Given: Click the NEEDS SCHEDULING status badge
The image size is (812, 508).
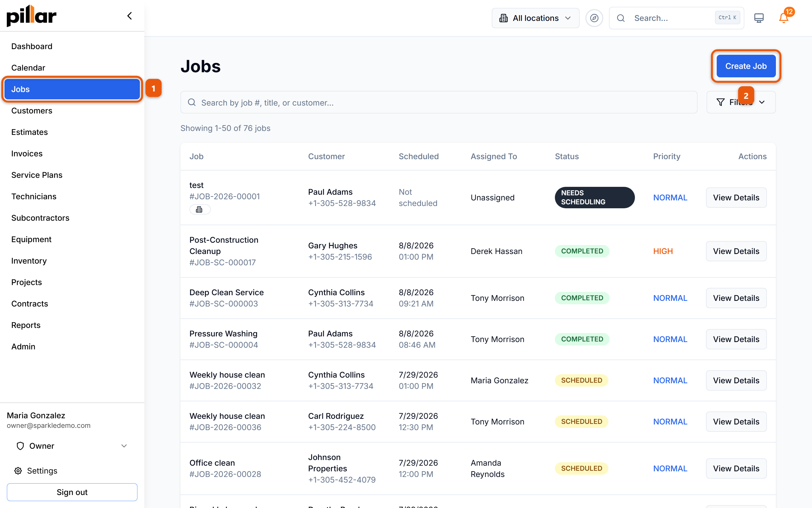Looking at the screenshot, I should point(594,198).
